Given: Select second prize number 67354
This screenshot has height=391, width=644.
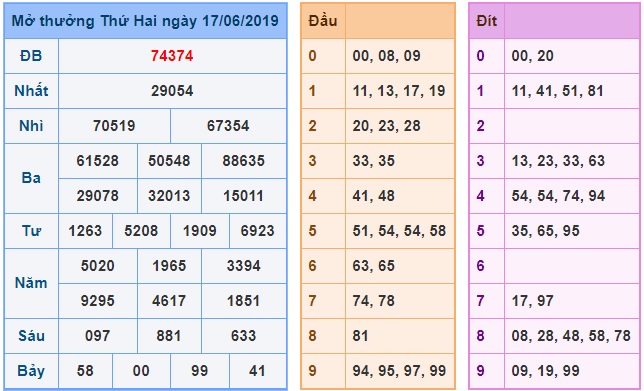Looking at the screenshot, I should coord(228,126).
